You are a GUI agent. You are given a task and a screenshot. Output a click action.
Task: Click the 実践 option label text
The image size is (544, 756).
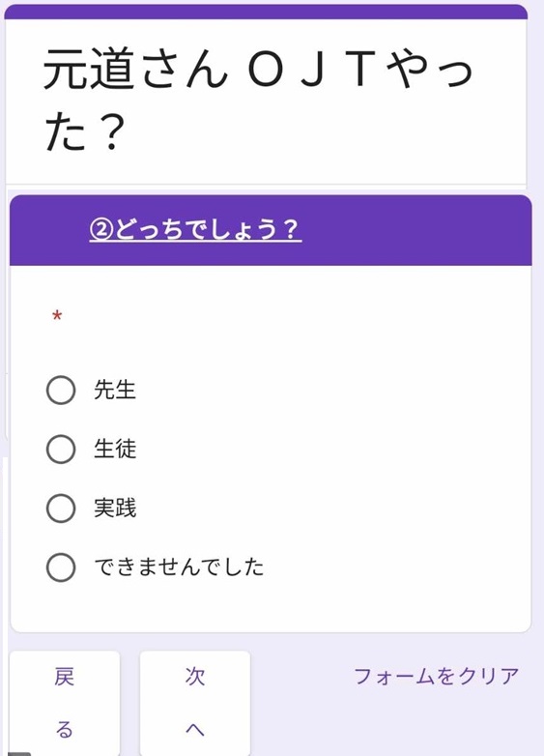(x=115, y=508)
